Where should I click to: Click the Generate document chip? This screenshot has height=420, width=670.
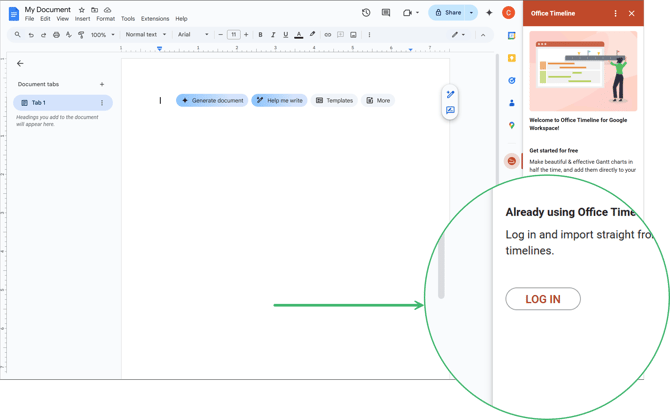pos(212,100)
